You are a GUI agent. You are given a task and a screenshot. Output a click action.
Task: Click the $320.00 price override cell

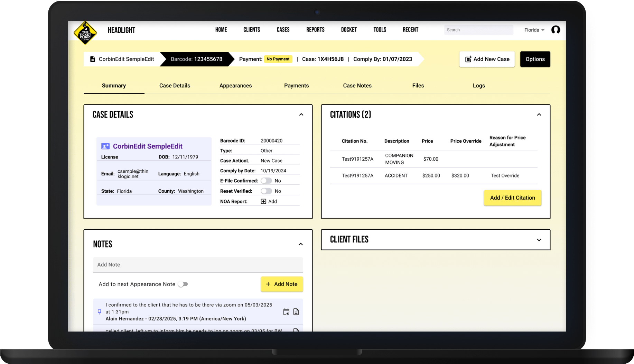pyautogui.click(x=460, y=175)
